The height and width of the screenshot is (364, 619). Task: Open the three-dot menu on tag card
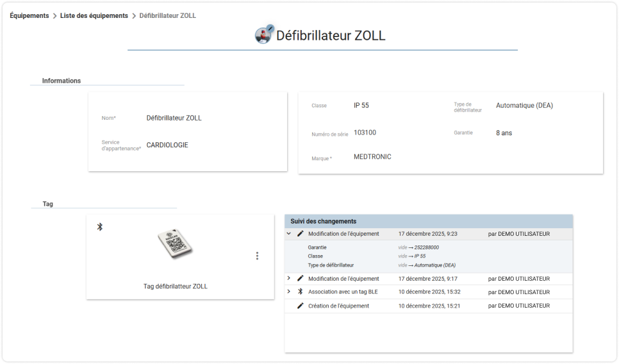(257, 256)
